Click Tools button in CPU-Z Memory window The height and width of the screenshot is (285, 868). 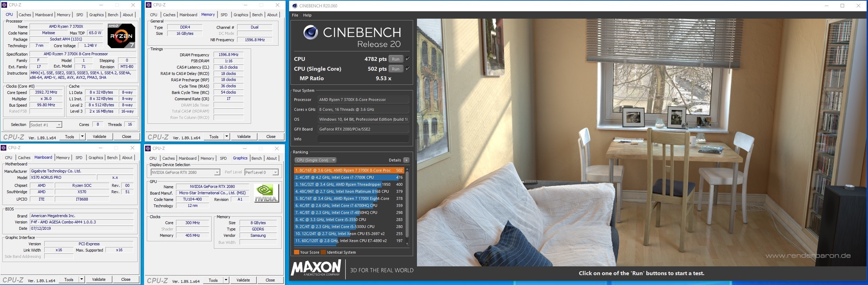click(214, 137)
